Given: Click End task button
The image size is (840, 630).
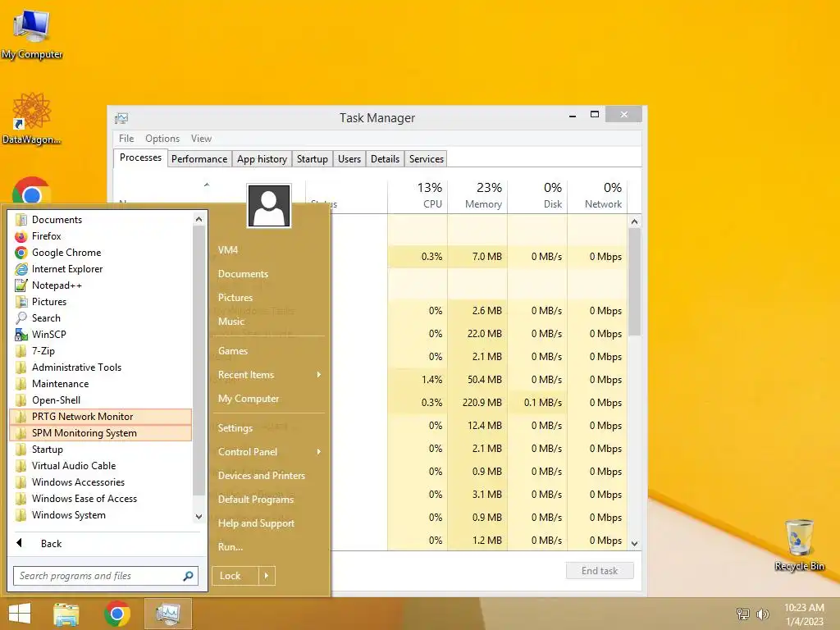Looking at the screenshot, I should 600,571.
